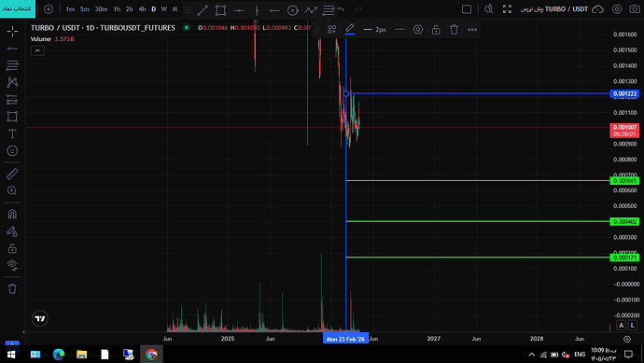Pick vertical line from favorites toolbar

(257, 10)
